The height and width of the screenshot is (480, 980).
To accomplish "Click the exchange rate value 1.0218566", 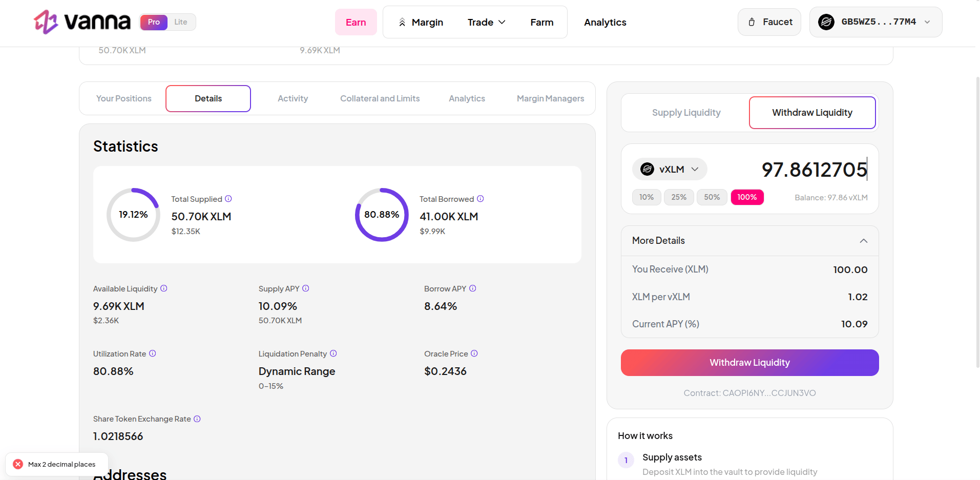I will (118, 436).
